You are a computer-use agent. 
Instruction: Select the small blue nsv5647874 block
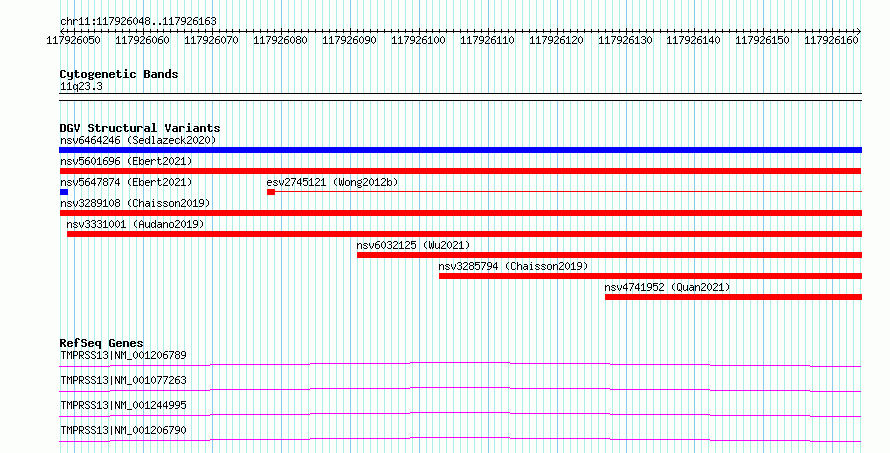tap(64, 192)
